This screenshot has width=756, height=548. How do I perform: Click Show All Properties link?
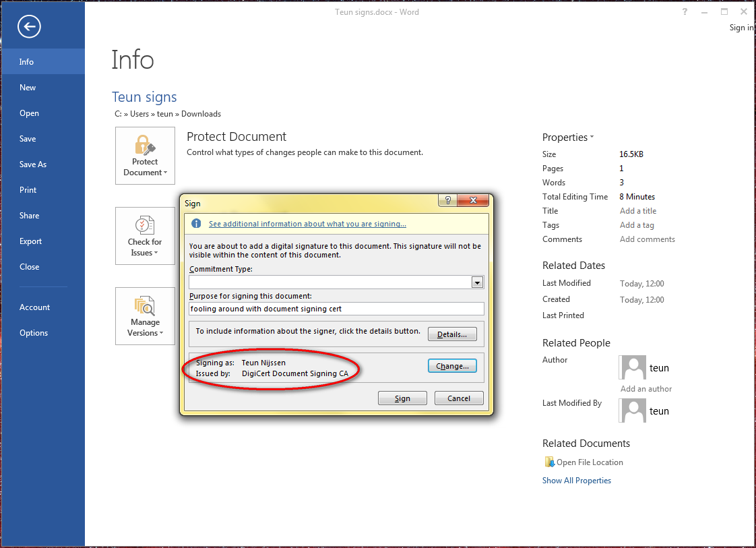[x=577, y=481]
